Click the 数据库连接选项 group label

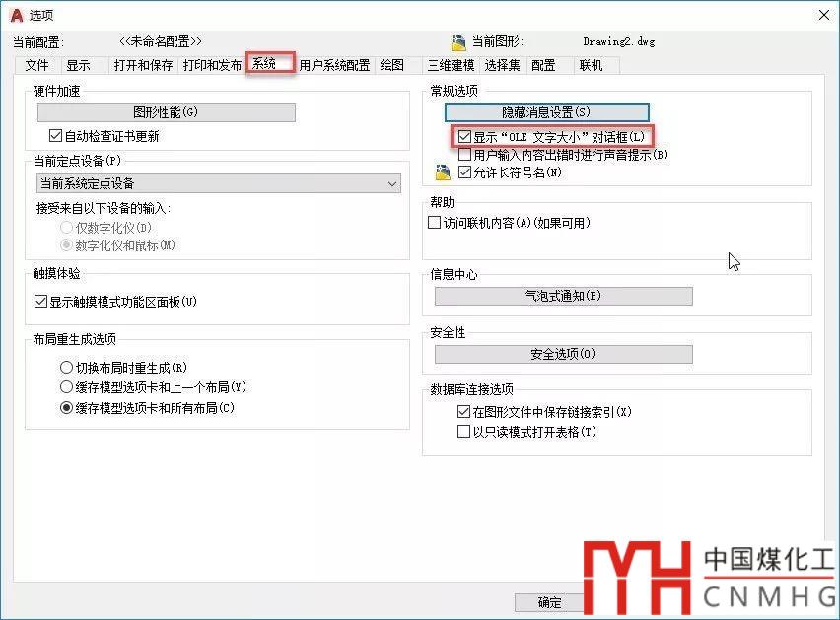(x=471, y=389)
